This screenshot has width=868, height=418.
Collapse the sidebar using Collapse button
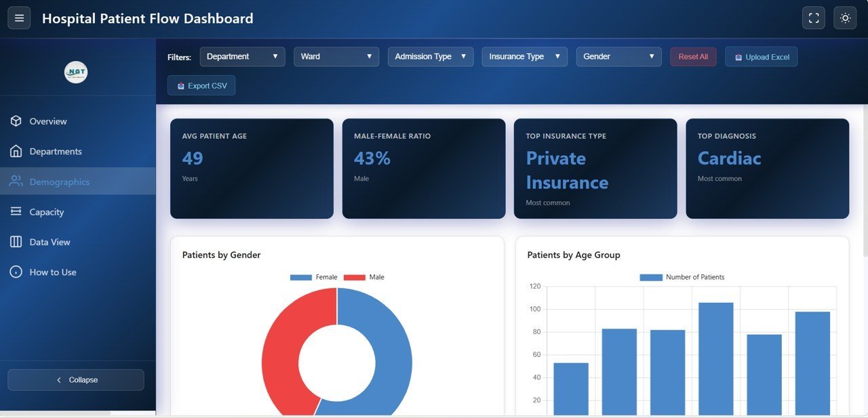click(x=76, y=380)
